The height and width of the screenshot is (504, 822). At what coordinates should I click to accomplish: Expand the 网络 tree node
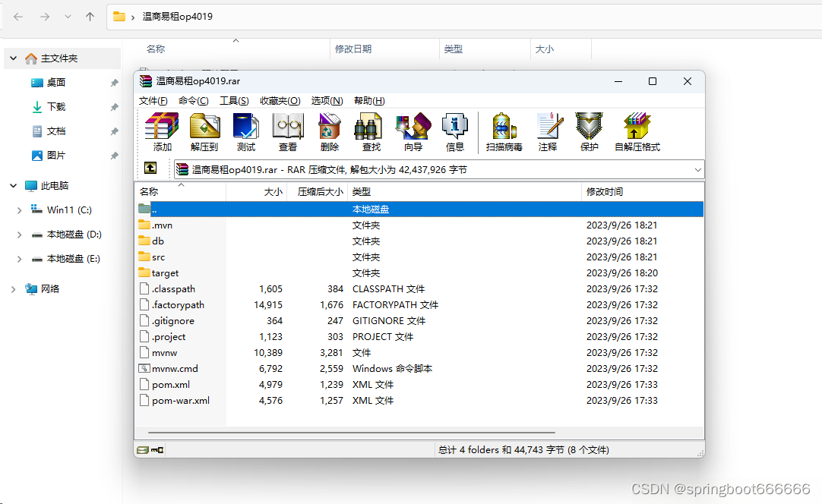click(14, 289)
